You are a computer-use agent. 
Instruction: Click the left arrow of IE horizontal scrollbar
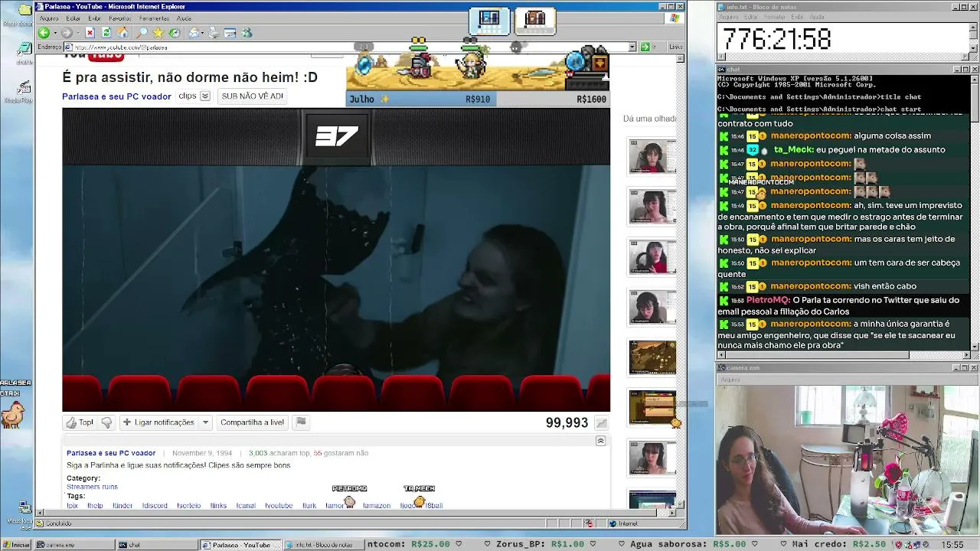[40, 514]
